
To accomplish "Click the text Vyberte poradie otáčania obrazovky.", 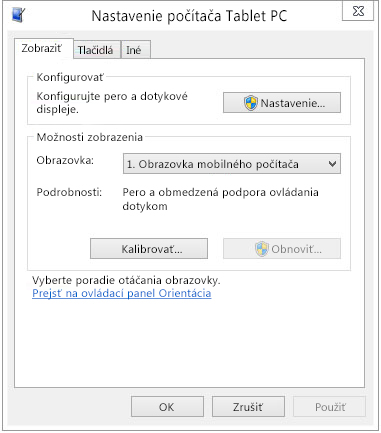I will pos(126,280).
